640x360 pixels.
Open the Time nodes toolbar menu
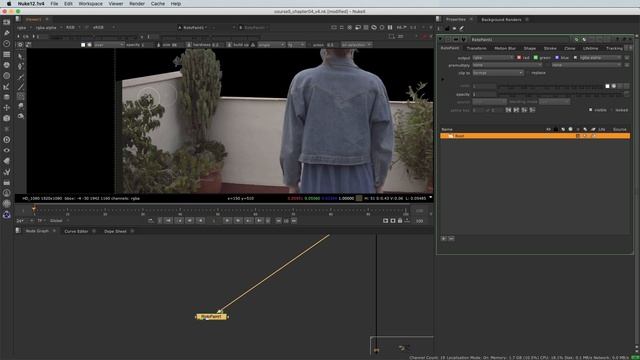[7, 43]
